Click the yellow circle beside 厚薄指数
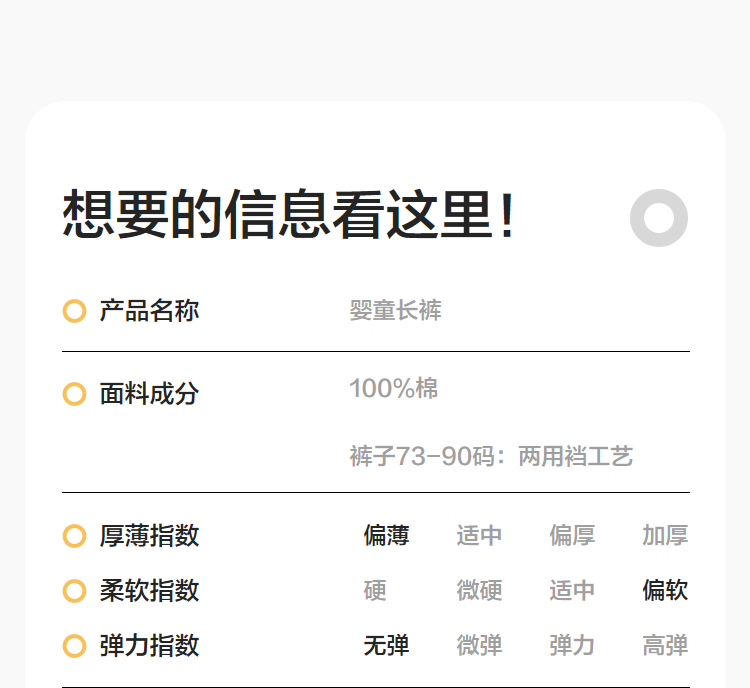The image size is (750, 688). [x=74, y=536]
